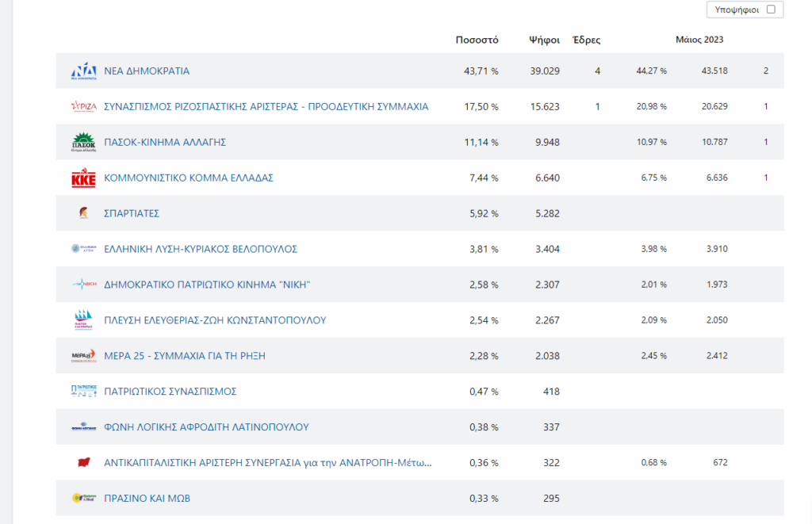
Task: Click the 11,14 % percentage value
Action: pos(481,142)
